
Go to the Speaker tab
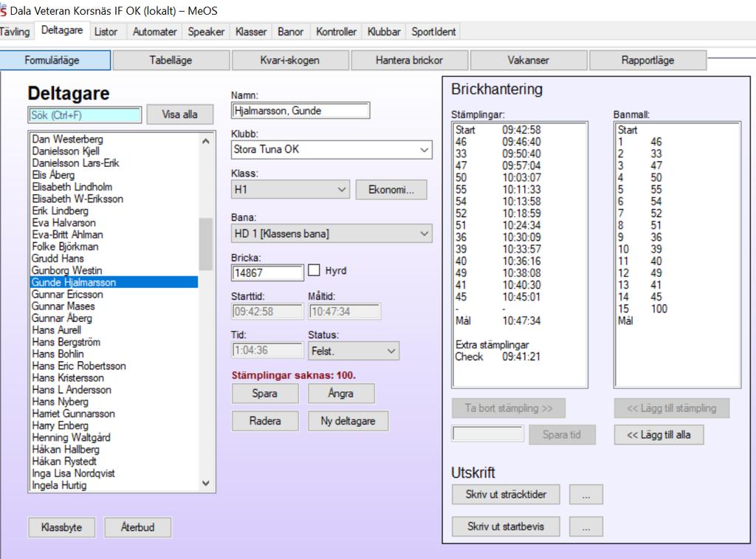(206, 32)
